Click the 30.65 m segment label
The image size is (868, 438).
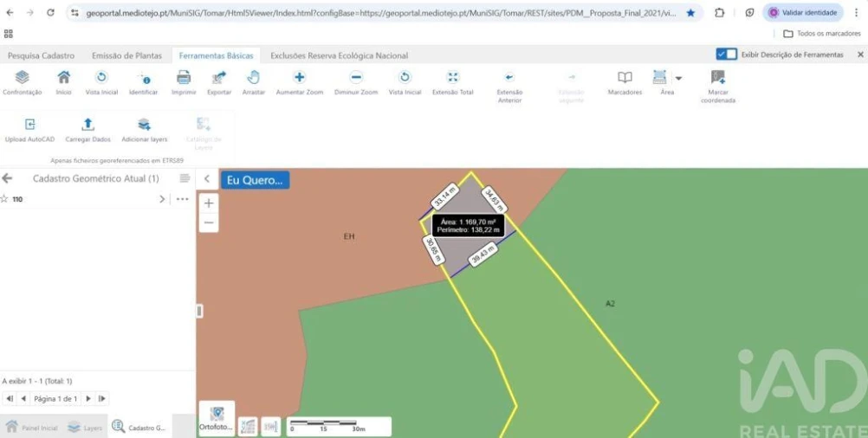pyautogui.click(x=434, y=250)
